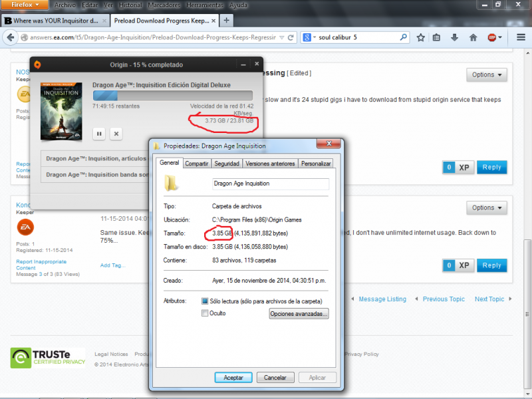Viewport: 532px width, 399px height.
Task: Click the EA avatar of the Konc user
Action: 25,227
